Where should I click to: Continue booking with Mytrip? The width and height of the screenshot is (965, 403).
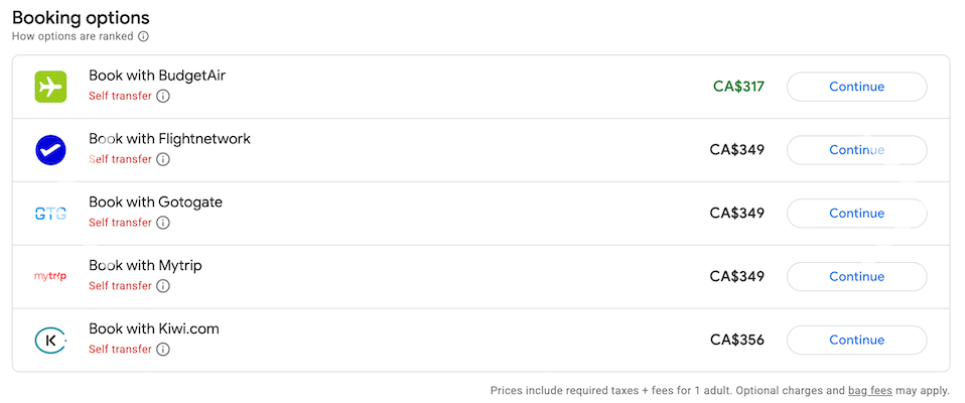pyautogui.click(x=857, y=277)
